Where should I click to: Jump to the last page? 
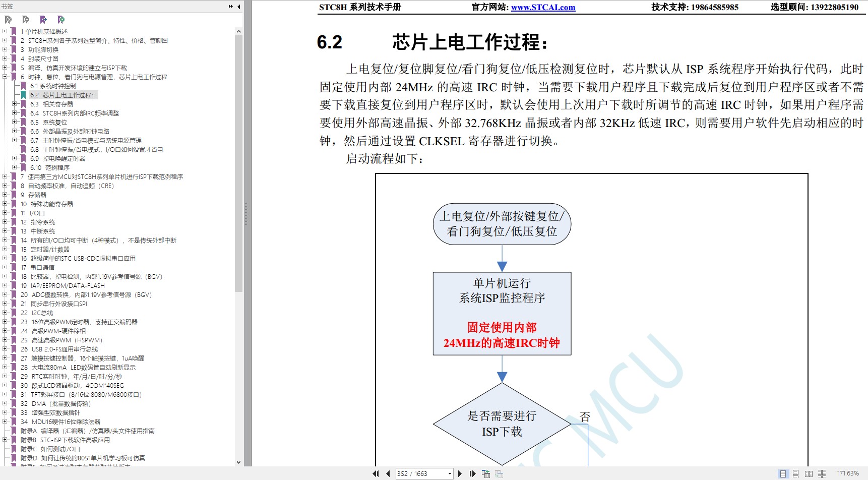(x=472, y=473)
